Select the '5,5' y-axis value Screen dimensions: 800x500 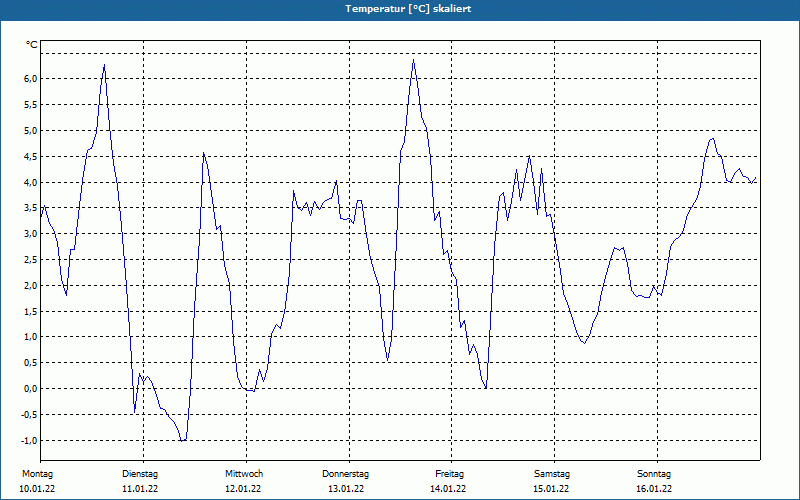[31, 105]
